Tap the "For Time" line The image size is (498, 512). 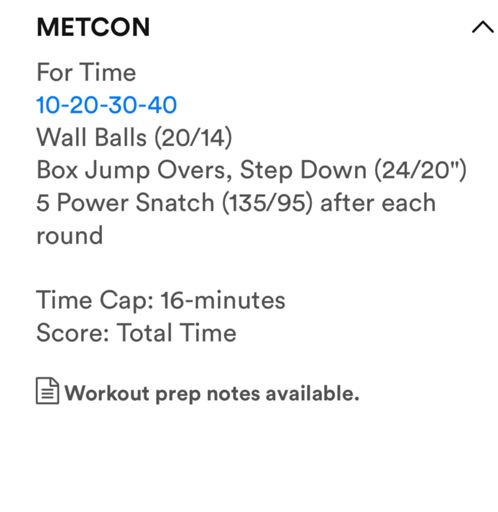[x=86, y=72]
